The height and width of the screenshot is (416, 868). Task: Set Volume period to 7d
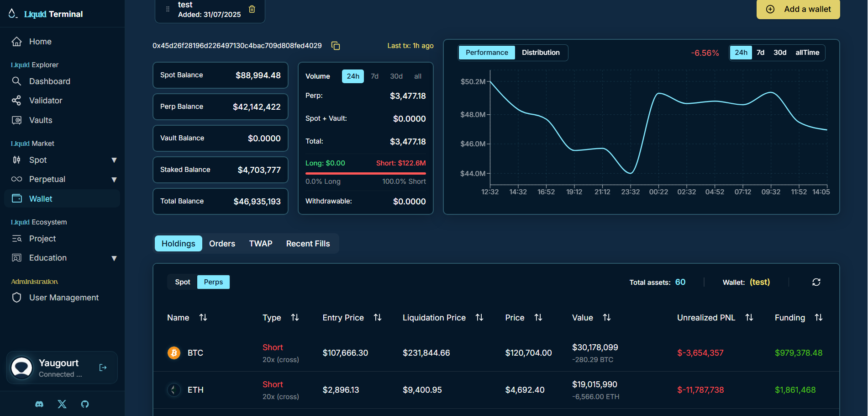point(374,76)
